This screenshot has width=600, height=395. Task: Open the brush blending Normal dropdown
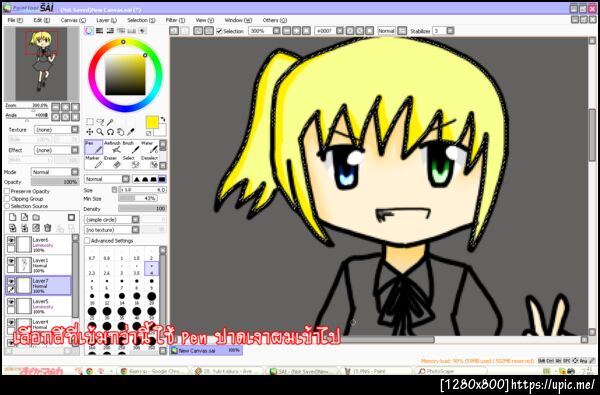(x=107, y=179)
